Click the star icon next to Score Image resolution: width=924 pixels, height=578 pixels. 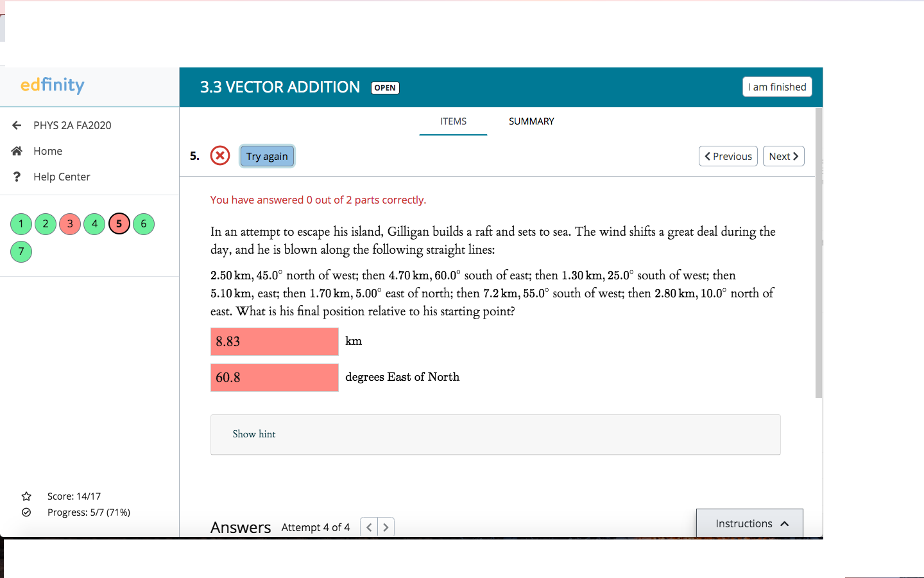26,496
